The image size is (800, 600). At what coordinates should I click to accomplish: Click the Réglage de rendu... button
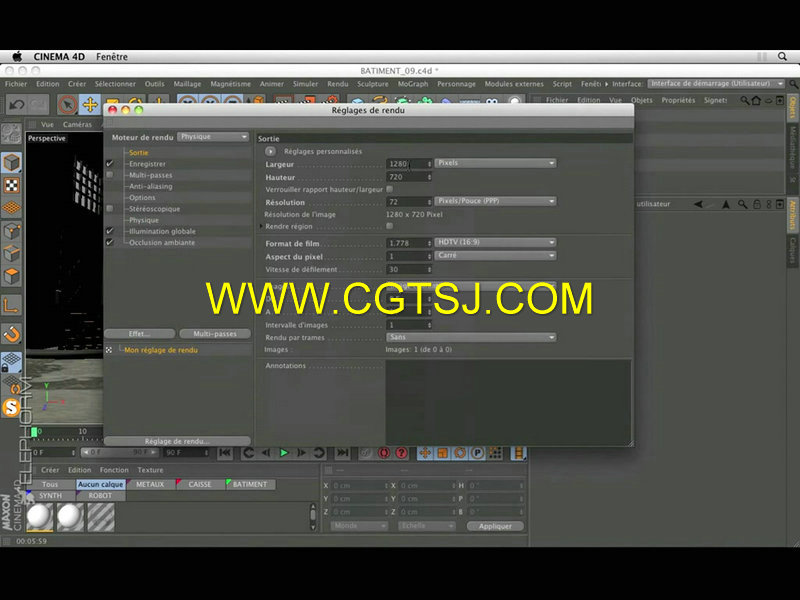[177, 441]
